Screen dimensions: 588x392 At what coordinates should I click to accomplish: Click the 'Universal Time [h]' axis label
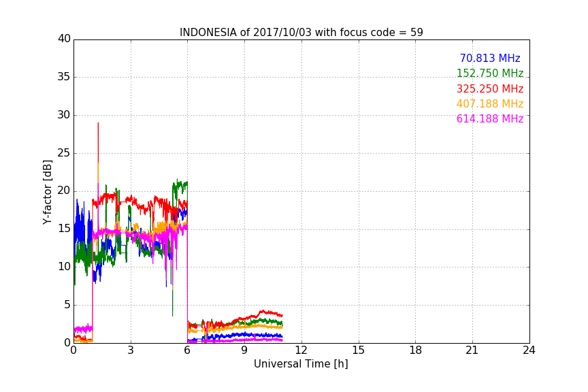(x=301, y=364)
